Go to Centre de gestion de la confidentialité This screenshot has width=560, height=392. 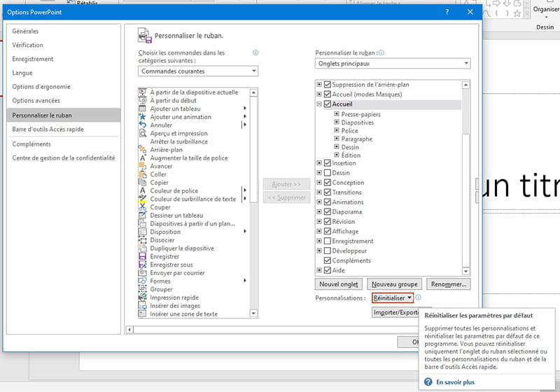(64, 157)
